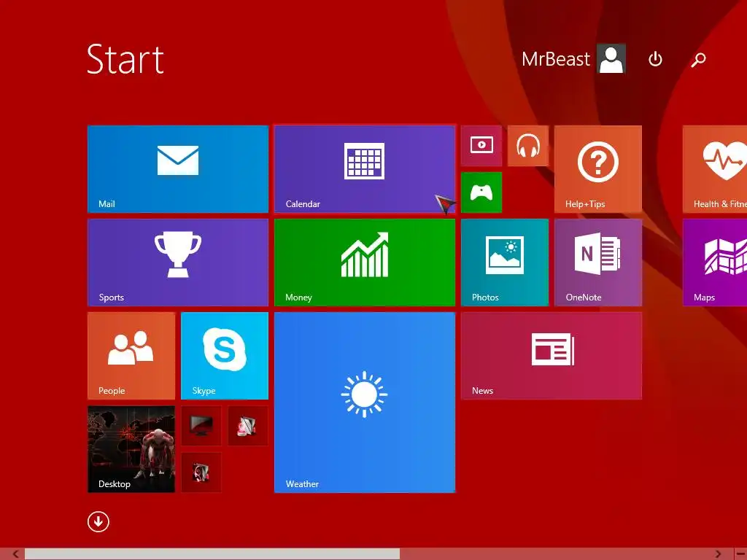Open the Music headphones tile
This screenshot has height=560, width=747.
pyautogui.click(x=528, y=146)
